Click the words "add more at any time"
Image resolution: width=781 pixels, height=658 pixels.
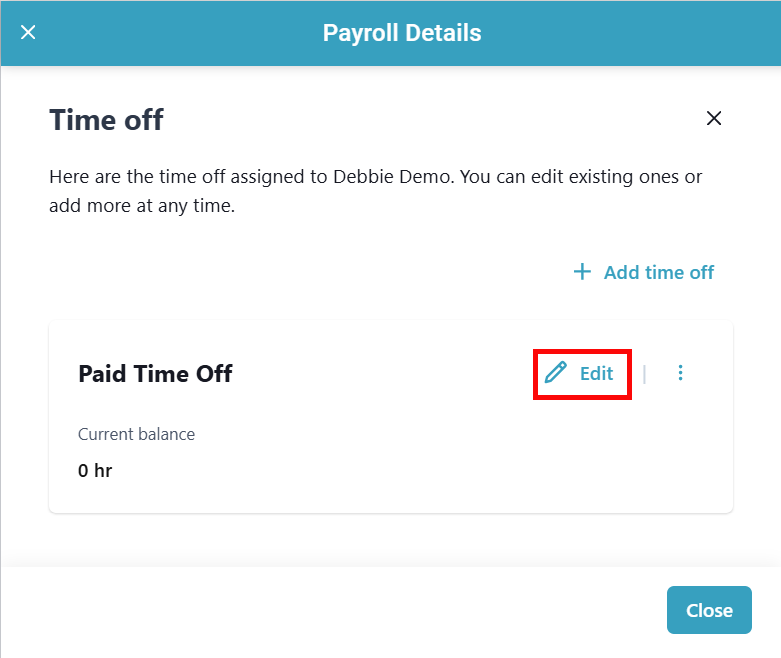pyautogui.click(x=141, y=207)
